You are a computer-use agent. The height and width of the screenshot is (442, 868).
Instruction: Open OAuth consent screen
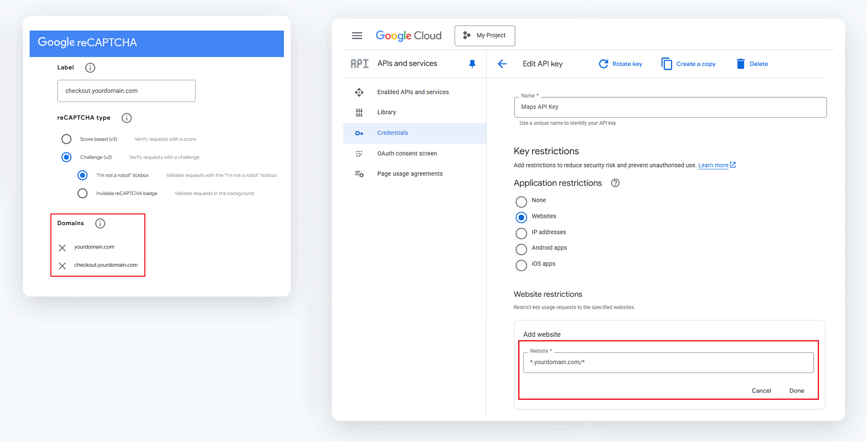(407, 153)
